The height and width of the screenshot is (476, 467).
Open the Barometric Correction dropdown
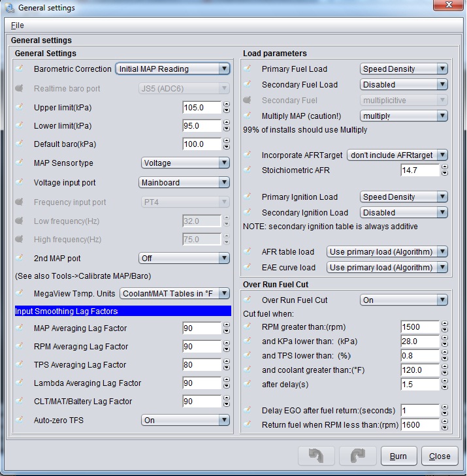[x=172, y=69]
